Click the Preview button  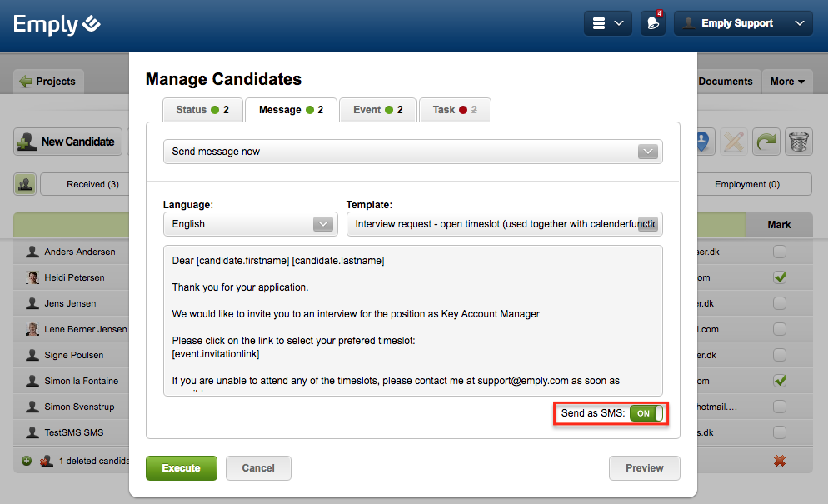point(644,468)
